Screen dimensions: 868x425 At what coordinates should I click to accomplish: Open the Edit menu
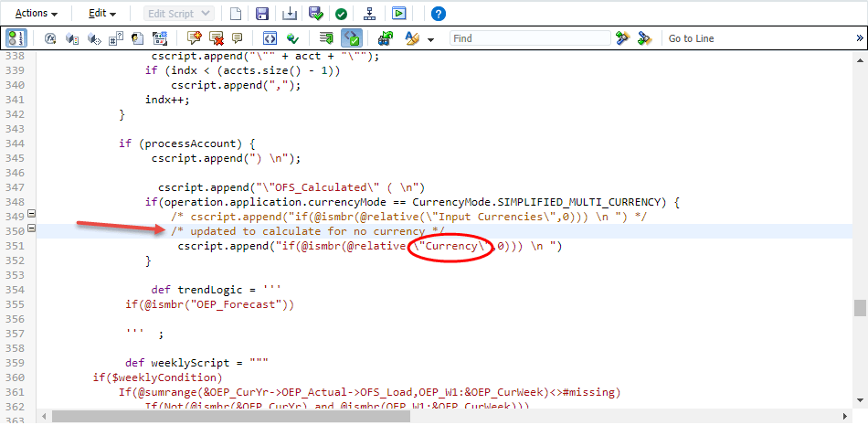[x=102, y=14]
